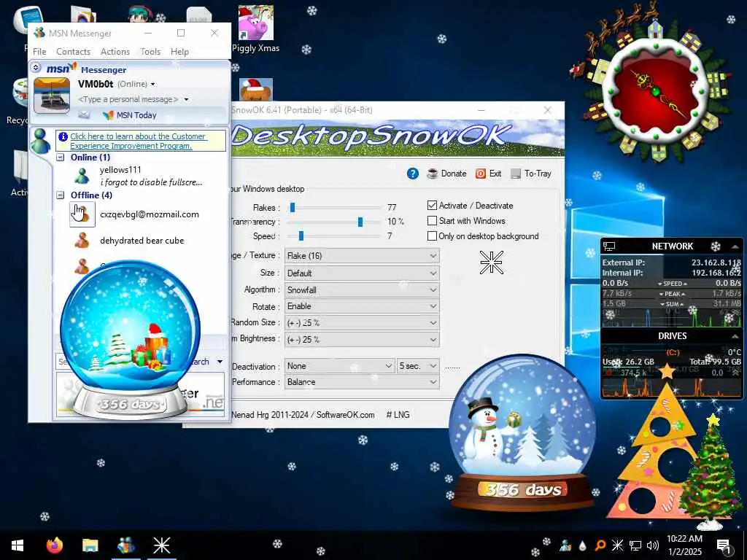Send DesktopSnowOK to tray with To-Tray
The width and height of the screenshot is (747, 560).
[531, 174]
